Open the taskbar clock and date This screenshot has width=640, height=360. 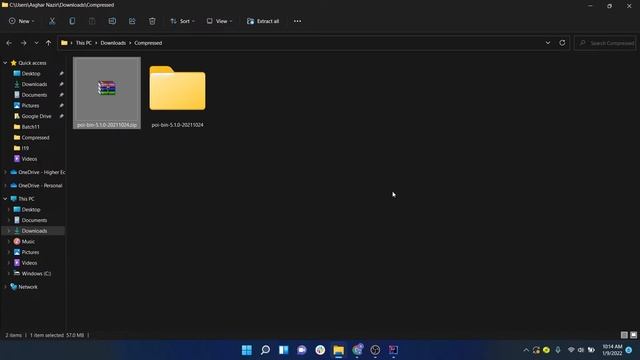612,350
